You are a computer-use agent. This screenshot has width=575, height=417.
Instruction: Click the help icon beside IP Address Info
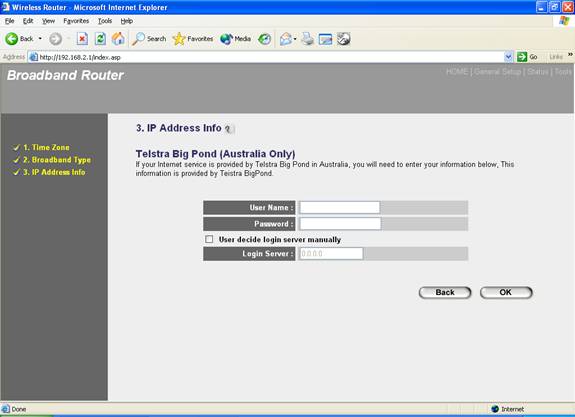click(x=229, y=129)
